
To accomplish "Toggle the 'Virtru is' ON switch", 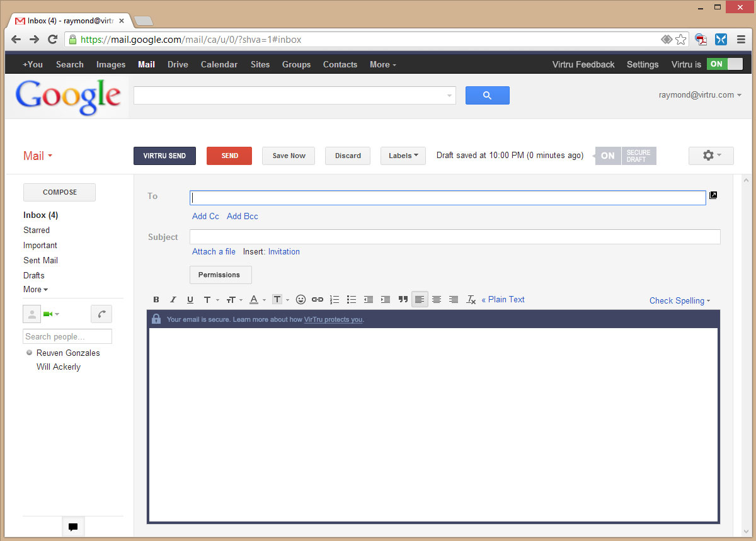I will click(x=724, y=64).
